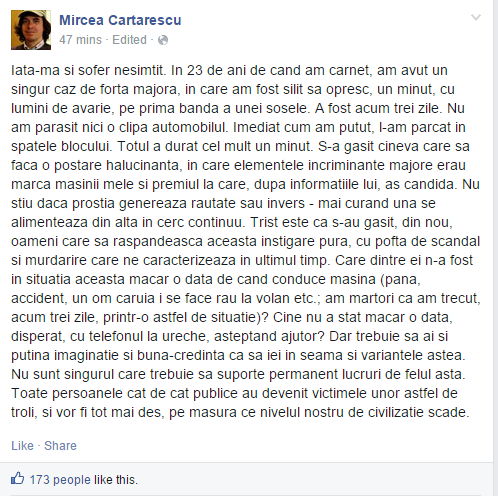Screen dimensions: 498x497
Task: Click the line beginning 'disperat, cu telefonul'
Action: click(229, 336)
